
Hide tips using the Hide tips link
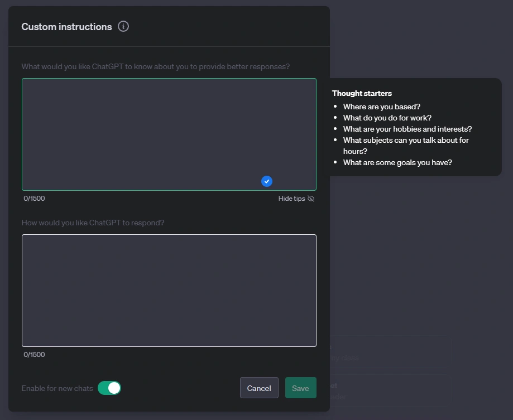pos(296,199)
